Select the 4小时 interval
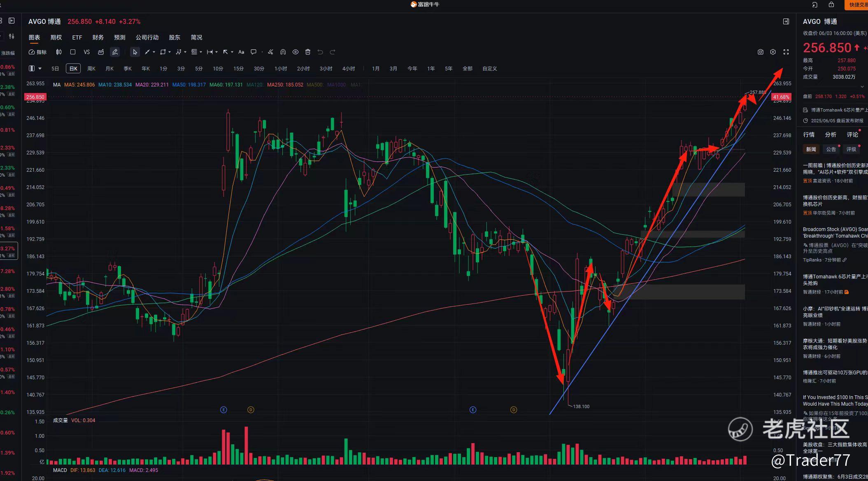This screenshot has width=868, height=481. point(349,69)
